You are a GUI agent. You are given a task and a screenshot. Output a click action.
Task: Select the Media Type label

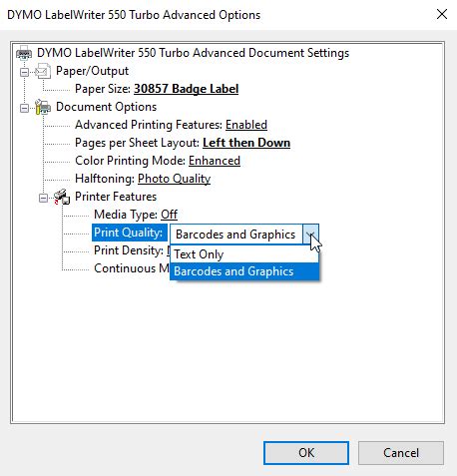pos(126,215)
